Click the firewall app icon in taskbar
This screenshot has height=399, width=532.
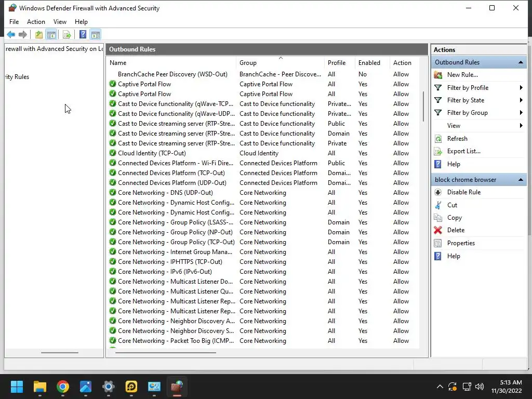[177, 387]
